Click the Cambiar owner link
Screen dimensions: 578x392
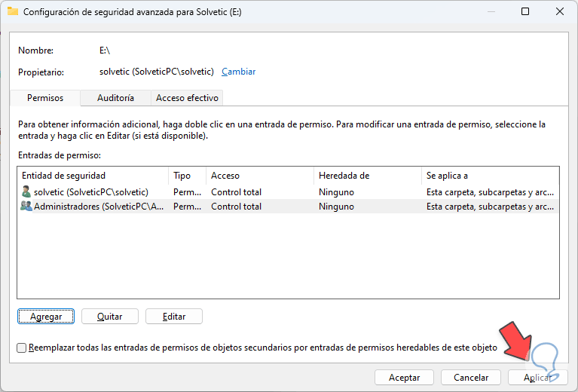[238, 72]
